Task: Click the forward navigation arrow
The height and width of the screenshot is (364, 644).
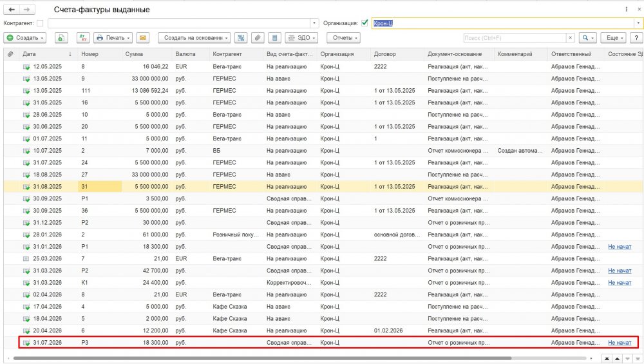Action: point(26,10)
